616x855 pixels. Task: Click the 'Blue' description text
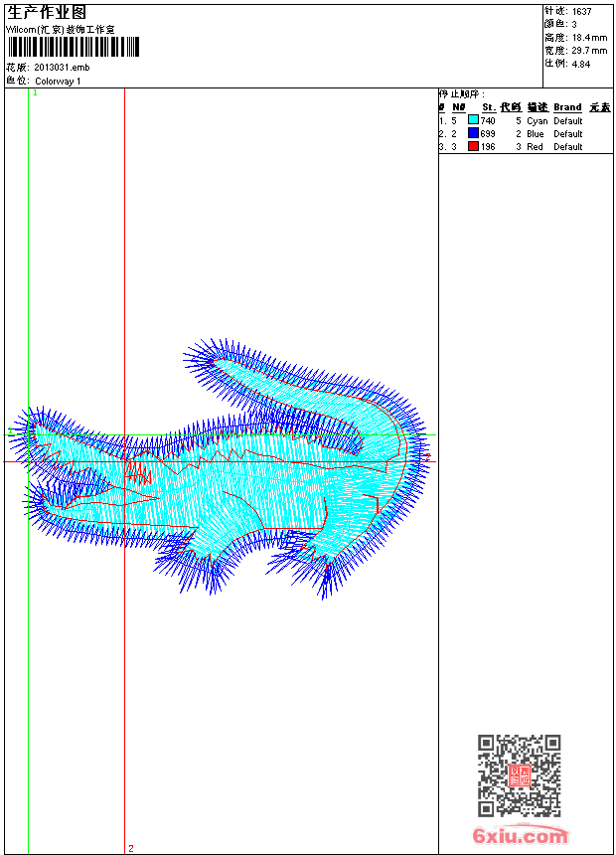tap(535, 133)
